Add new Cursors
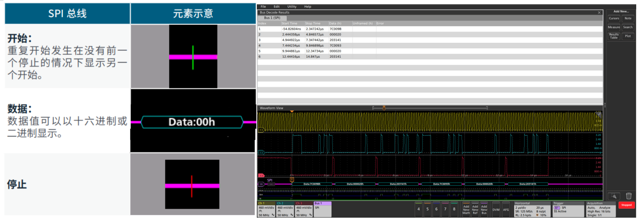This screenshot has width=644, height=220. (x=614, y=18)
